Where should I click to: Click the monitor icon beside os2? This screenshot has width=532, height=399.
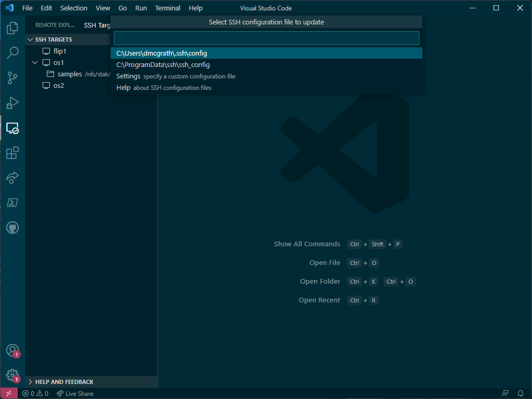click(x=46, y=86)
